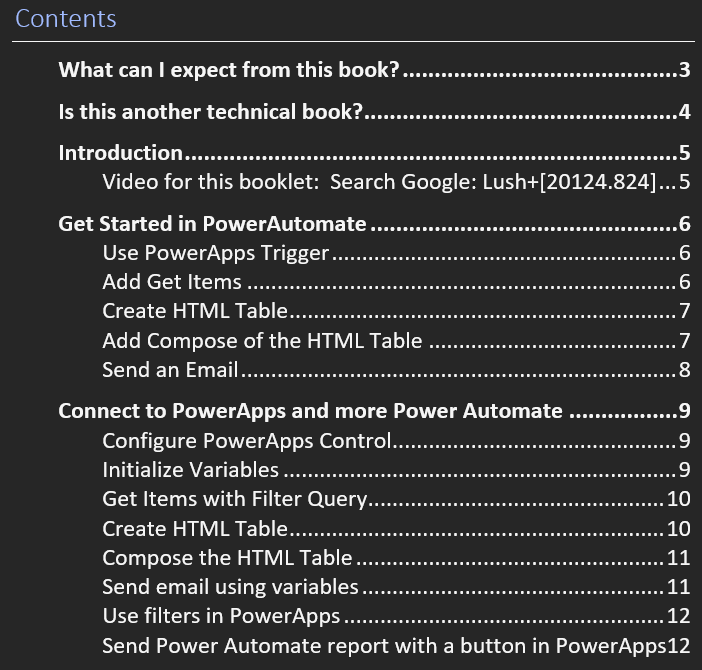Image resolution: width=702 pixels, height=670 pixels.
Task: Go to 'Compose the HTML Table' entry
Action: [227, 557]
